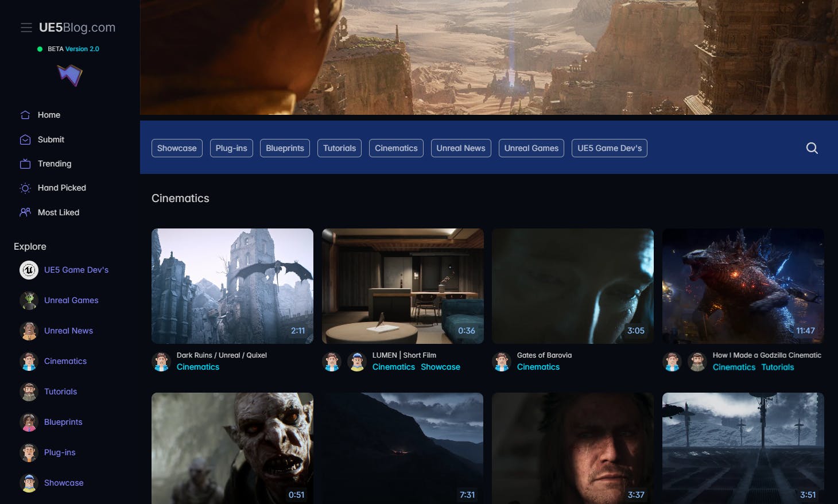Go to Home in sidebar
The height and width of the screenshot is (504, 838).
(49, 115)
